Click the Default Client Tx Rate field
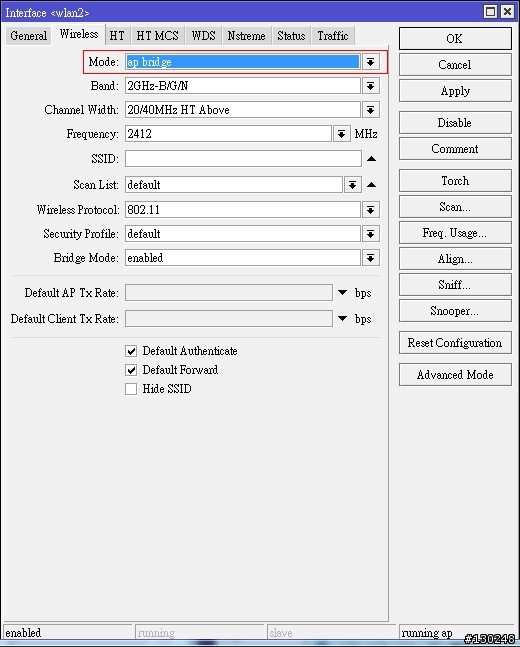The height and width of the screenshot is (647, 520). (x=229, y=319)
